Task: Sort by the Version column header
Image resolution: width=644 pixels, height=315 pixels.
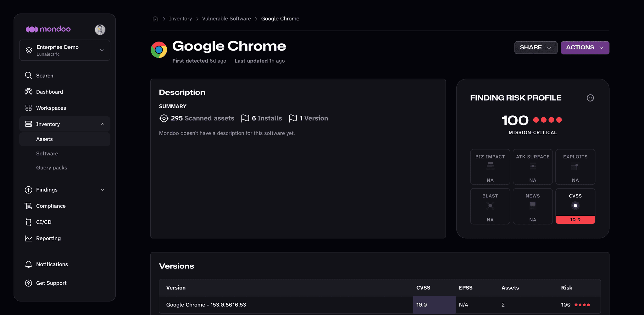Action: coord(176,288)
